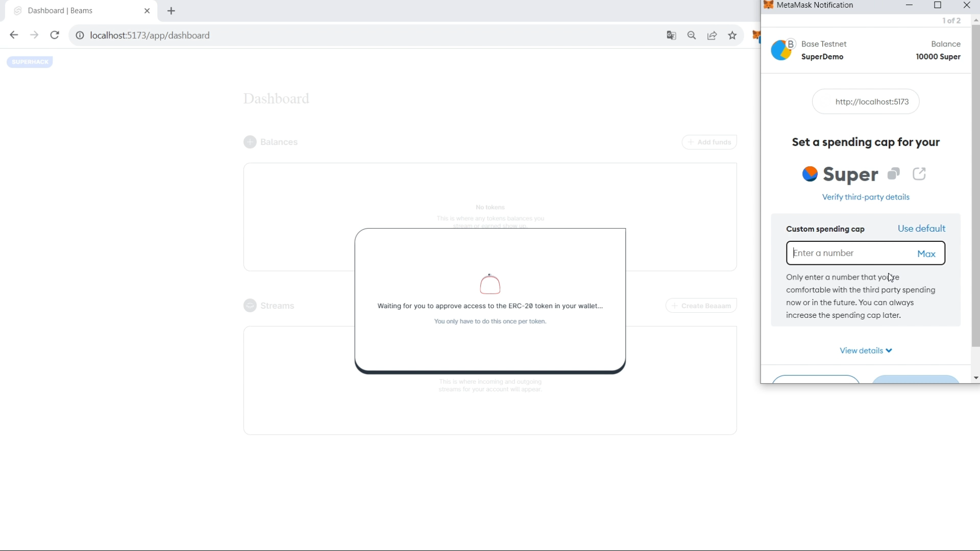Click the 'No tokens' text
The image size is (980, 551).
point(490,207)
